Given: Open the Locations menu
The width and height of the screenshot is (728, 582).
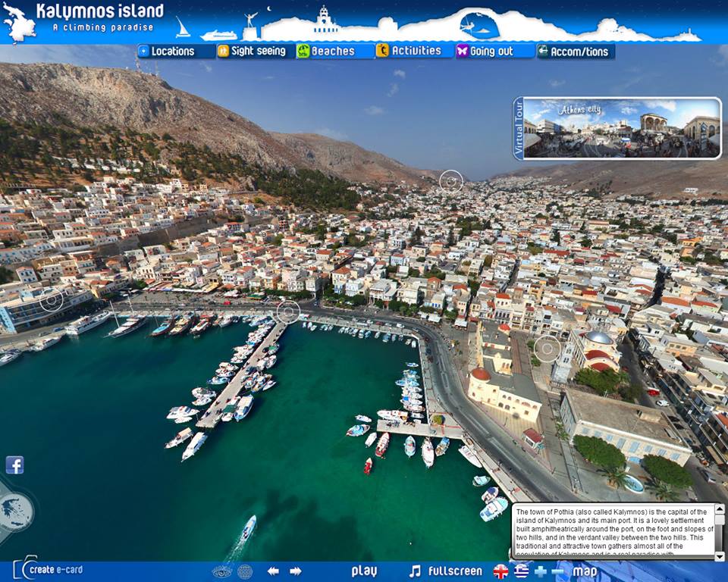Looking at the screenshot, I should [x=176, y=51].
